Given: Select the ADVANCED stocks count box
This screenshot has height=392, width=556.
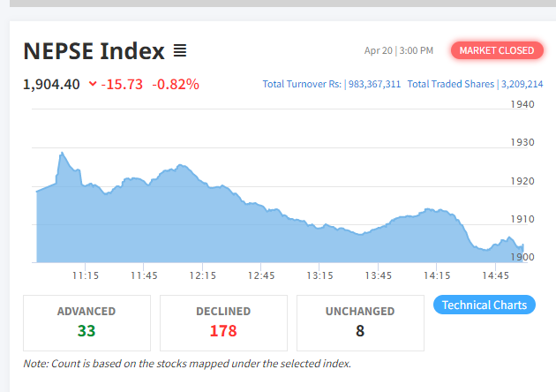Looking at the screenshot, I should click(x=86, y=322).
